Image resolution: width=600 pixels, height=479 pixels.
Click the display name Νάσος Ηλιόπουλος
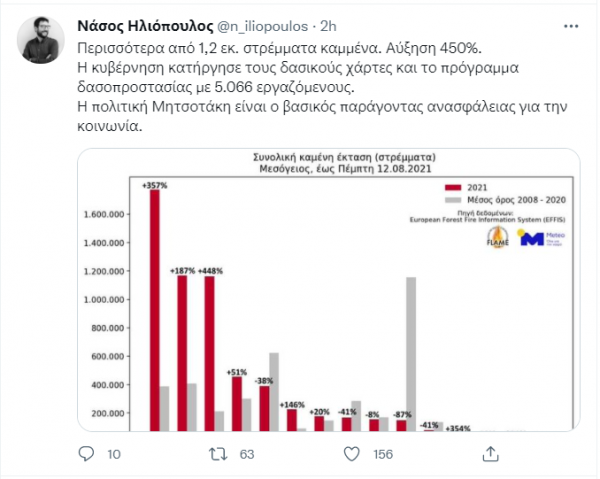(145, 26)
